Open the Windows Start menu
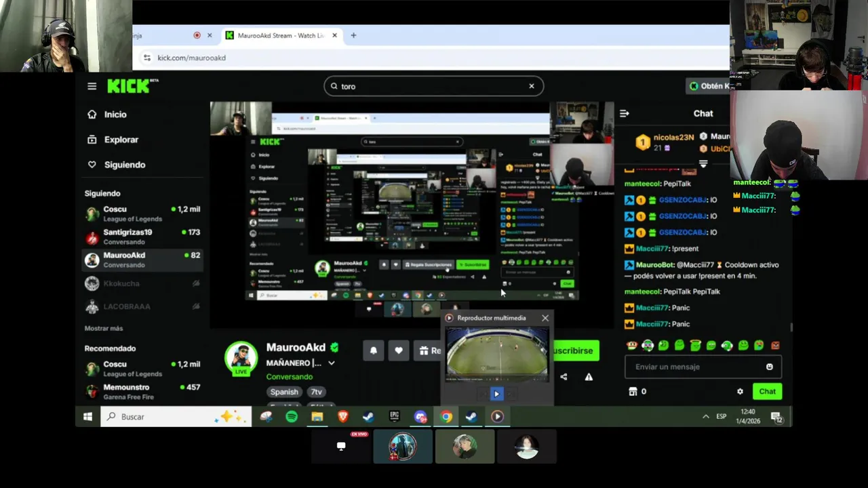Viewport: 868px width, 488px height. click(87, 417)
